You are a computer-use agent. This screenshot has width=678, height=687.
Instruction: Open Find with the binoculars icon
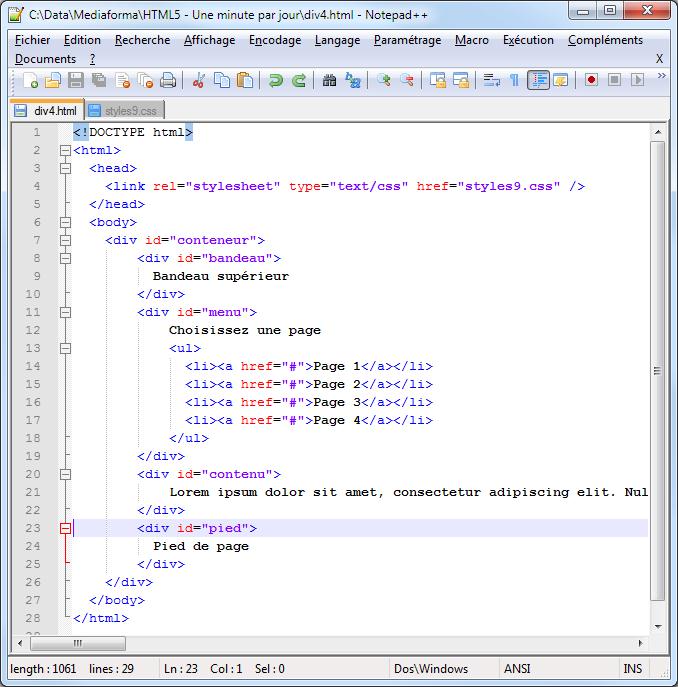click(329, 80)
